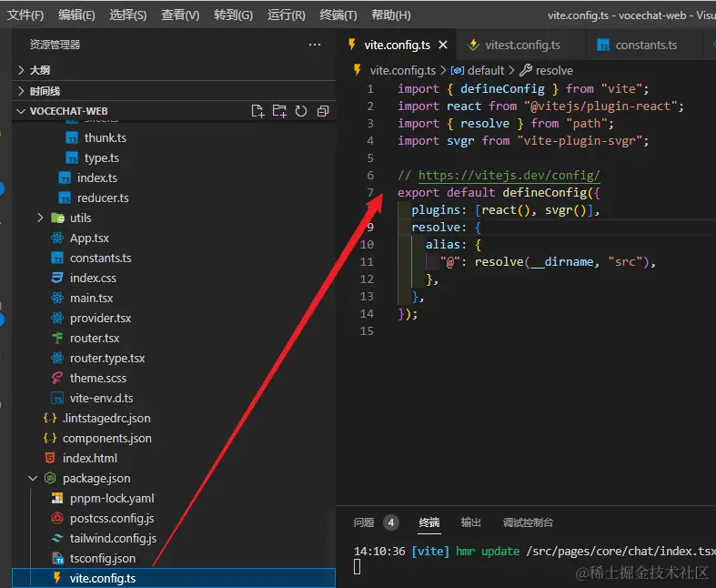Open the explorer more actions ellipsis
716x588 pixels.
(315, 45)
